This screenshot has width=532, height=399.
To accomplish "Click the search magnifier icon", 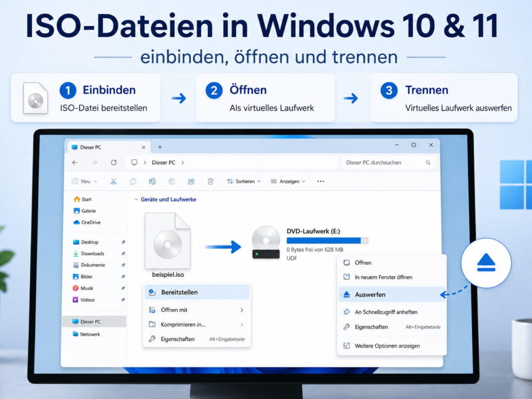I will 428,163.
